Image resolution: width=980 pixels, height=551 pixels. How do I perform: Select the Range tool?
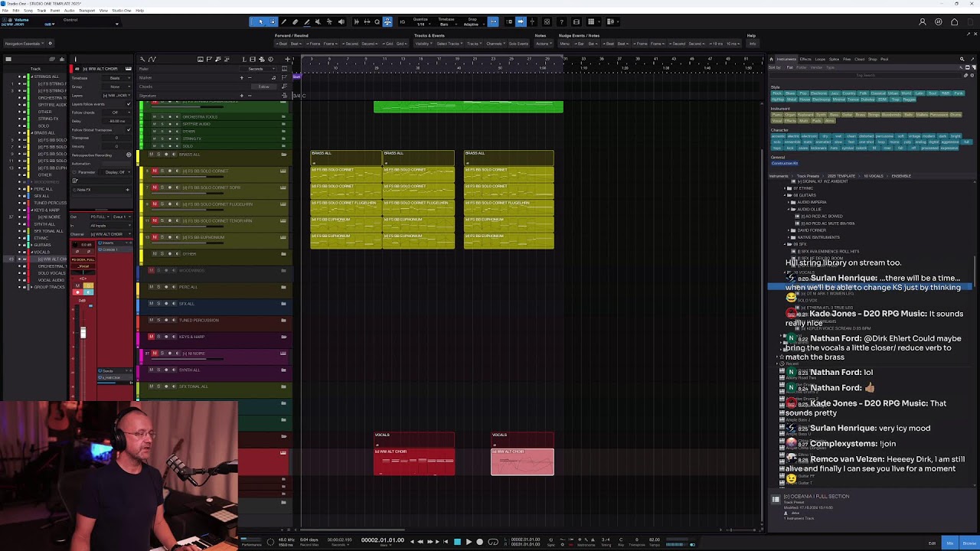[272, 21]
